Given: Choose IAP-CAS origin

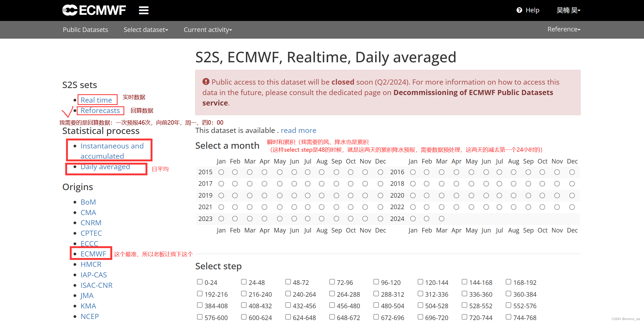Looking at the screenshot, I should point(94,275).
